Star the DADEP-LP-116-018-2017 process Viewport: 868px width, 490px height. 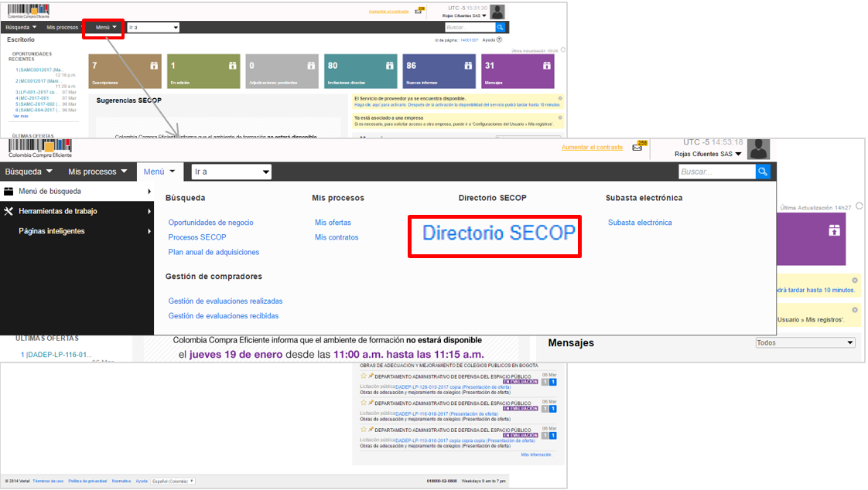coord(364,403)
